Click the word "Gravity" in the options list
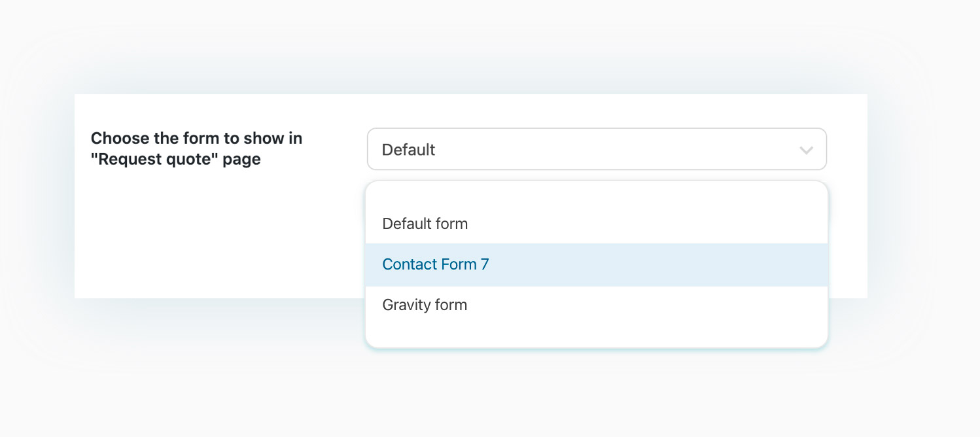The height and width of the screenshot is (437, 980). [405, 306]
